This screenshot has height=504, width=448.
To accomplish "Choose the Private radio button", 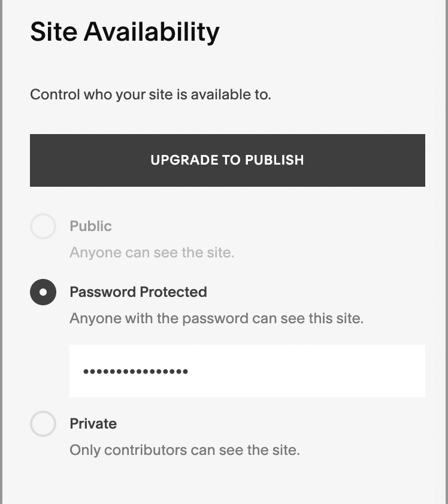I will (x=43, y=424).
